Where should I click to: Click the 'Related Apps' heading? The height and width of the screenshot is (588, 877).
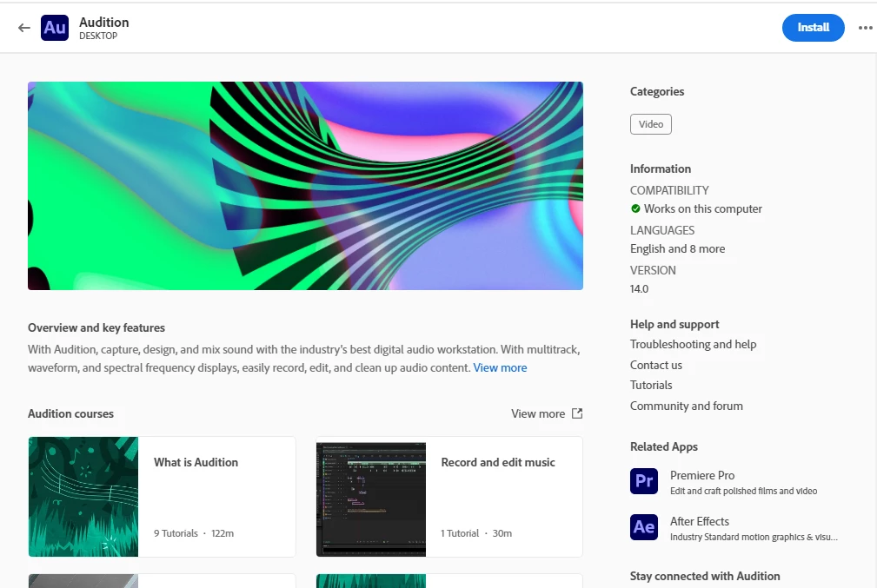point(664,446)
